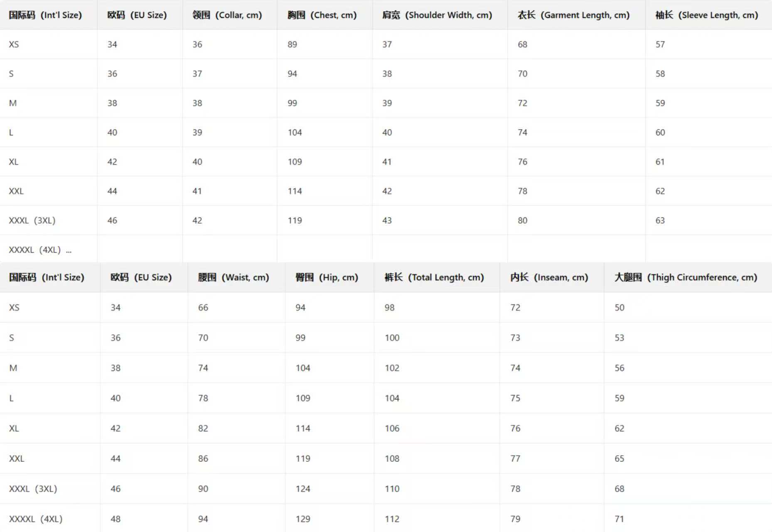772x532 pixels.
Task: Click chest value 89 in XS row
Action: pos(292,44)
